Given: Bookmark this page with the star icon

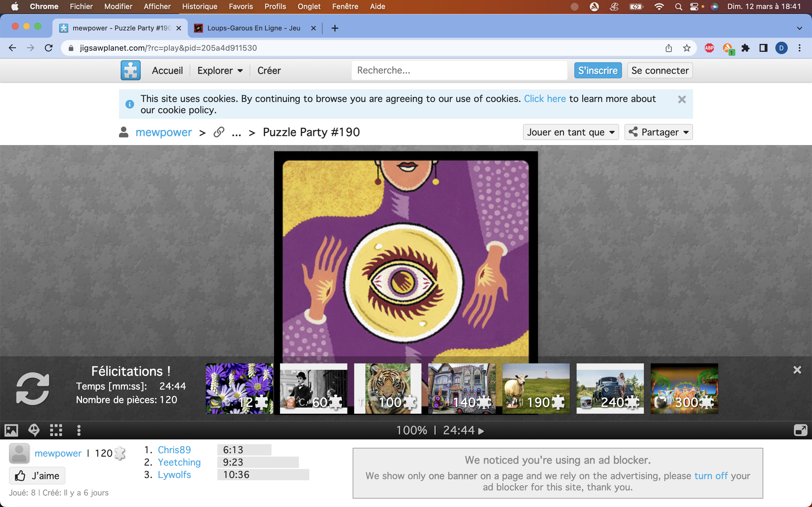Looking at the screenshot, I should [x=687, y=48].
